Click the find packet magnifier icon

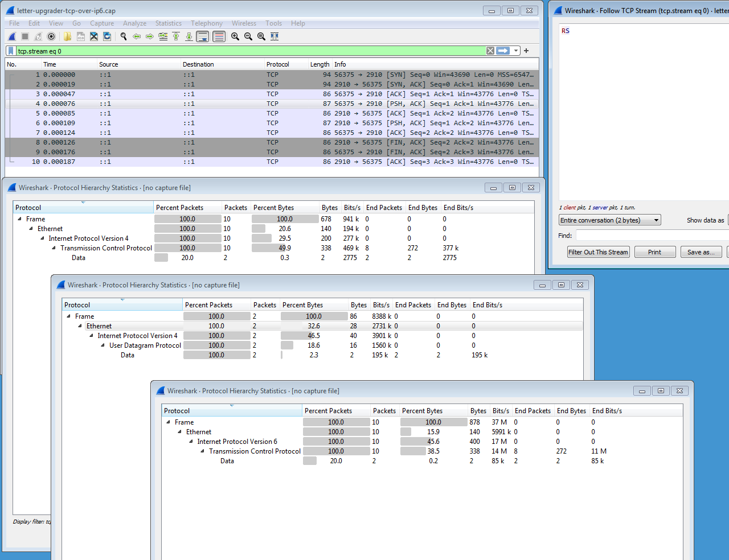[x=123, y=36]
